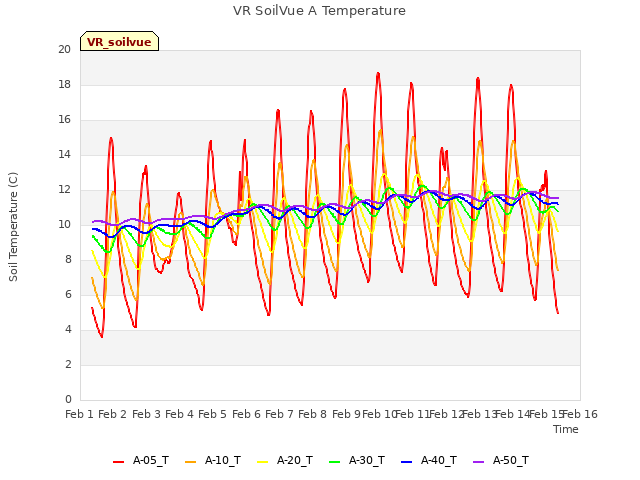Click the y-axis value 18
The height and width of the screenshot is (480, 640).
point(64,84)
